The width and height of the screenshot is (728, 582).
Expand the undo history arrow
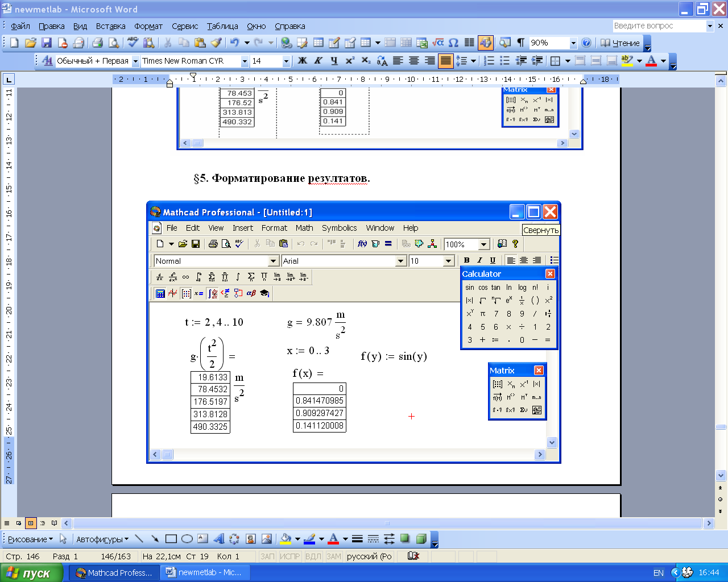click(x=247, y=43)
